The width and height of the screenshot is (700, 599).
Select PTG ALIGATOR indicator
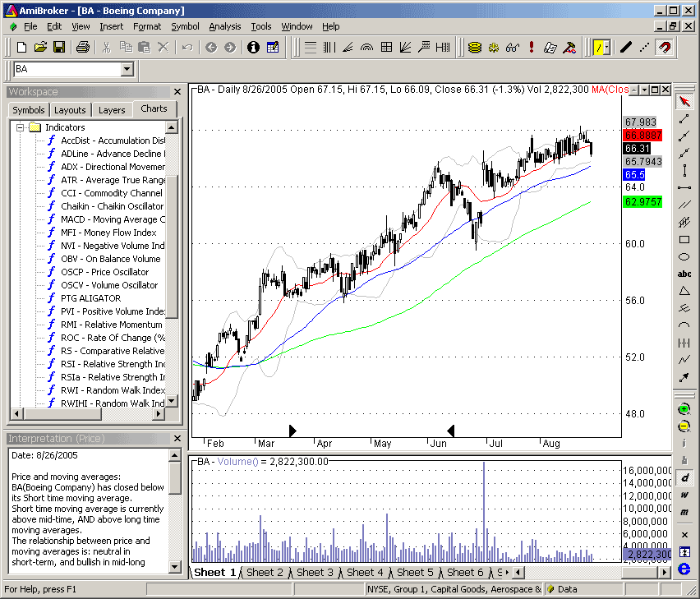coord(90,298)
